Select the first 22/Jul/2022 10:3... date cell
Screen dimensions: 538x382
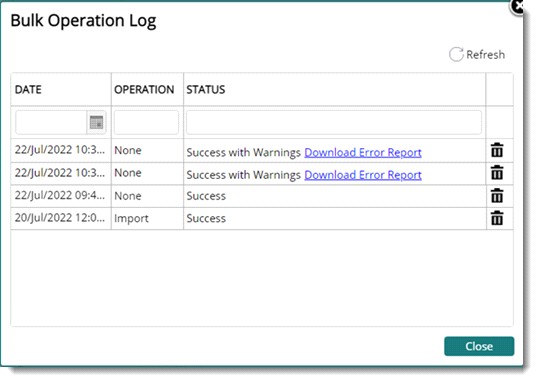point(60,150)
